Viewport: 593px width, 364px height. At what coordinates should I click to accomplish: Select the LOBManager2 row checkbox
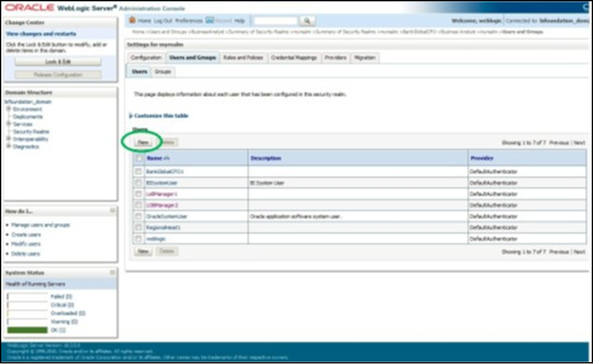[138, 205]
